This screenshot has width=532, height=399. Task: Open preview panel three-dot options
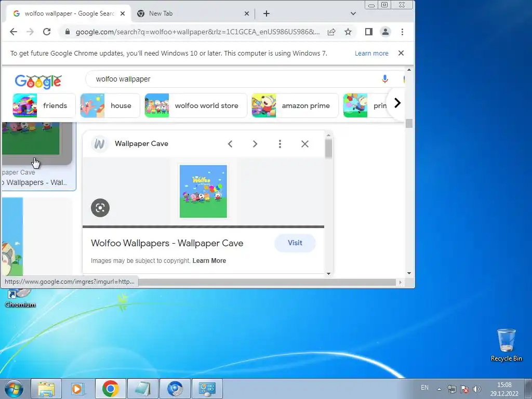[x=280, y=144]
